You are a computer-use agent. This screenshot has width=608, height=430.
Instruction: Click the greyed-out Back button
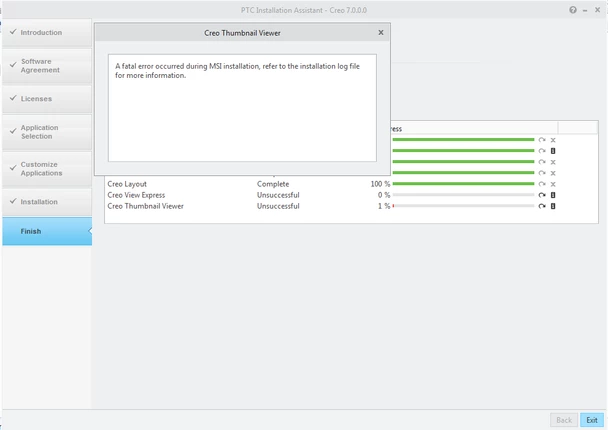(x=564, y=420)
